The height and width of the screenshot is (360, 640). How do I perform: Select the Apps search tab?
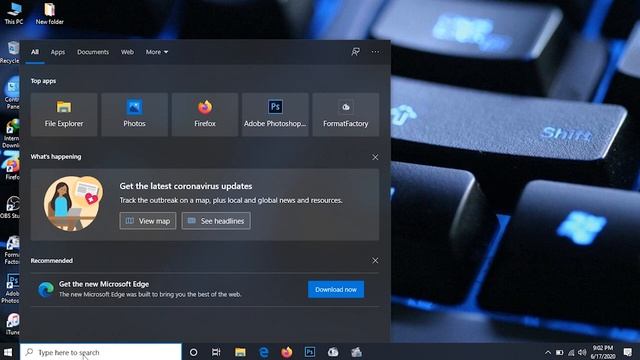click(58, 52)
